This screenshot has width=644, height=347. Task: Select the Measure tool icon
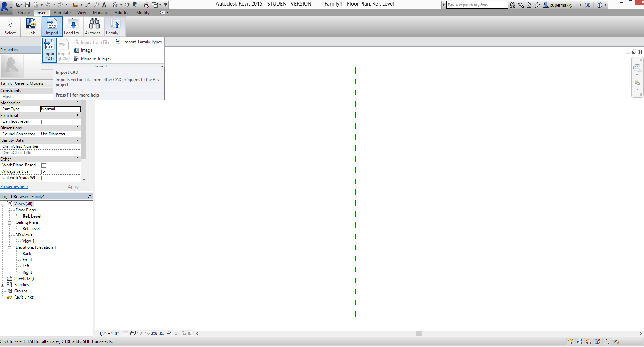(75, 5)
